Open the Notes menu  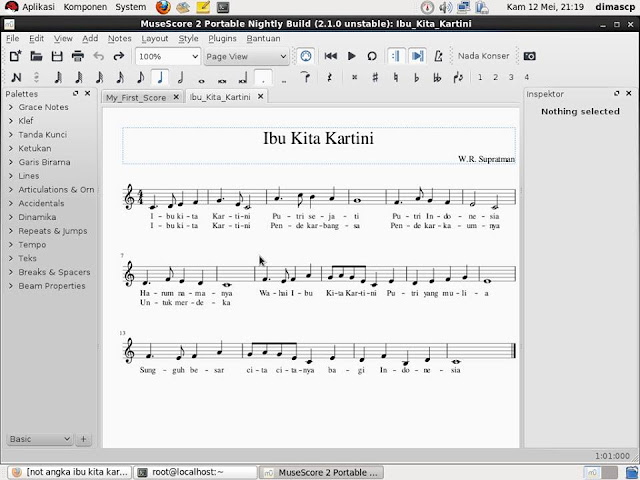point(120,38)
